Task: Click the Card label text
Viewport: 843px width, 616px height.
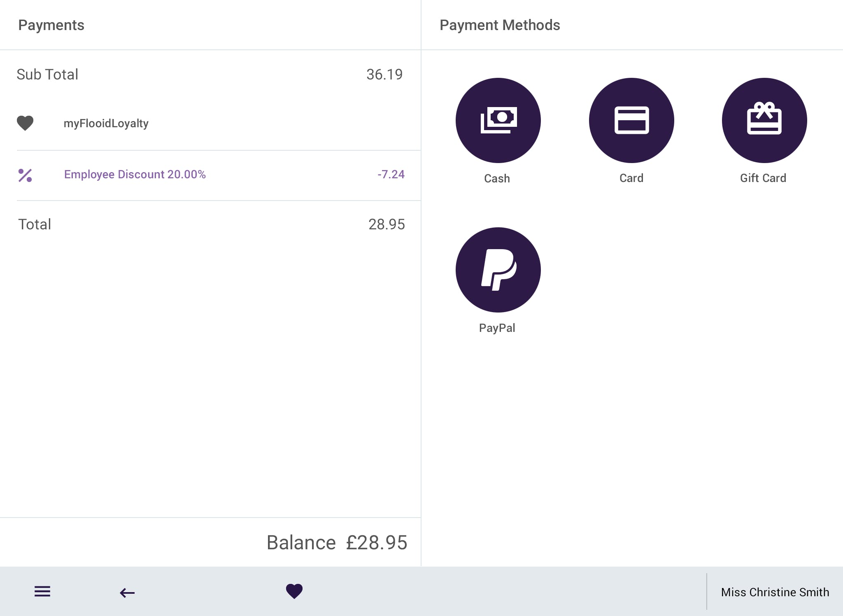Action: pyautogui.click(x=631, y=178)
